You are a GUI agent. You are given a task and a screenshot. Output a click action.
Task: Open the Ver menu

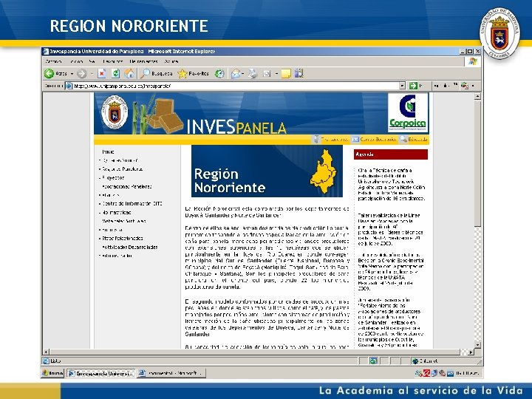[92, 61]
